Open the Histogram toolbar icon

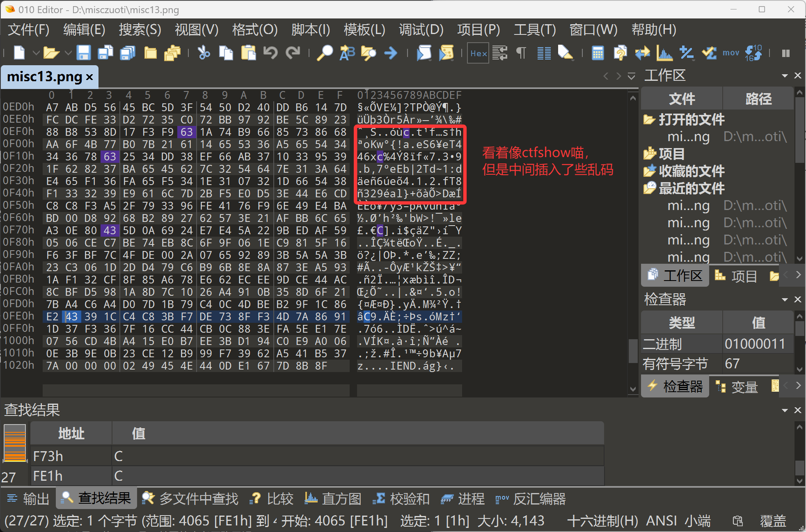(x=664, y=53)
